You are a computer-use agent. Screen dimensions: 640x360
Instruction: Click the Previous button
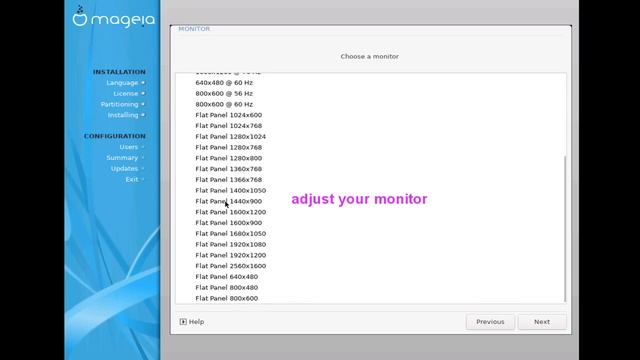tap(490, 322)
